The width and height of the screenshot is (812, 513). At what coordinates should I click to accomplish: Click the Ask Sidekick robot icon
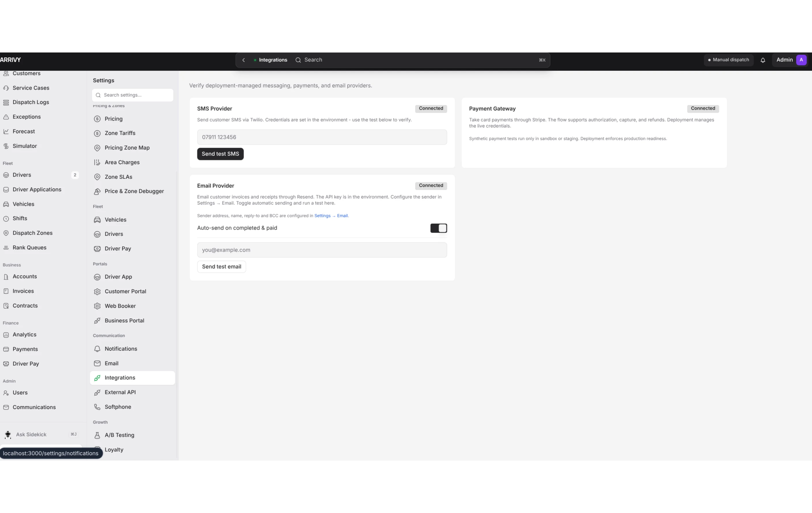8,434
